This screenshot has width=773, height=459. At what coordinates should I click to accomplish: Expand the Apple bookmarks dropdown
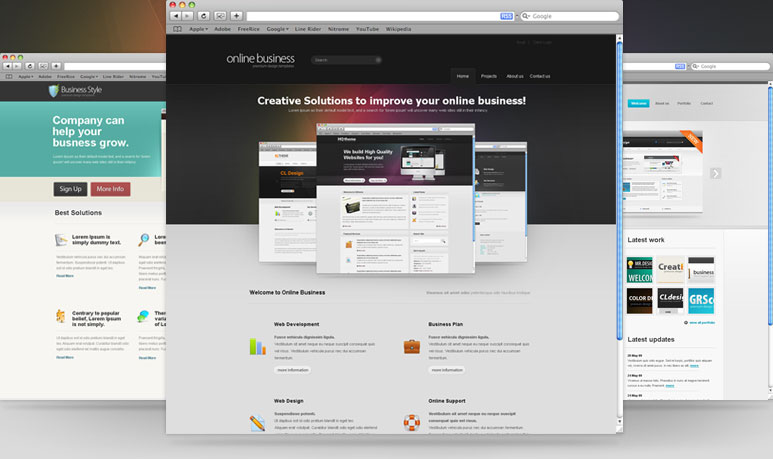(198, 29)
